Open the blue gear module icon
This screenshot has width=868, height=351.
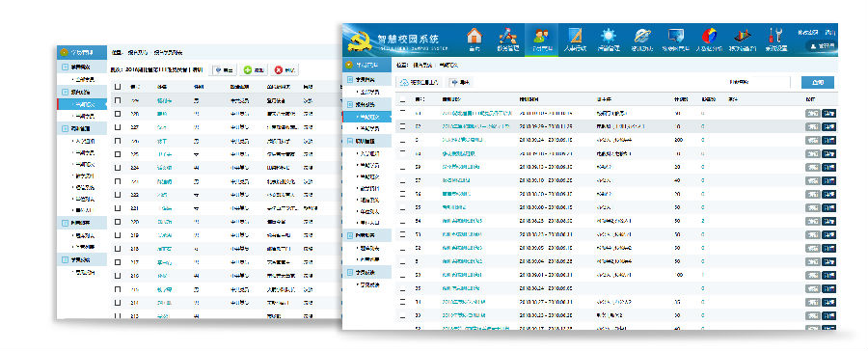click(609, 37)
